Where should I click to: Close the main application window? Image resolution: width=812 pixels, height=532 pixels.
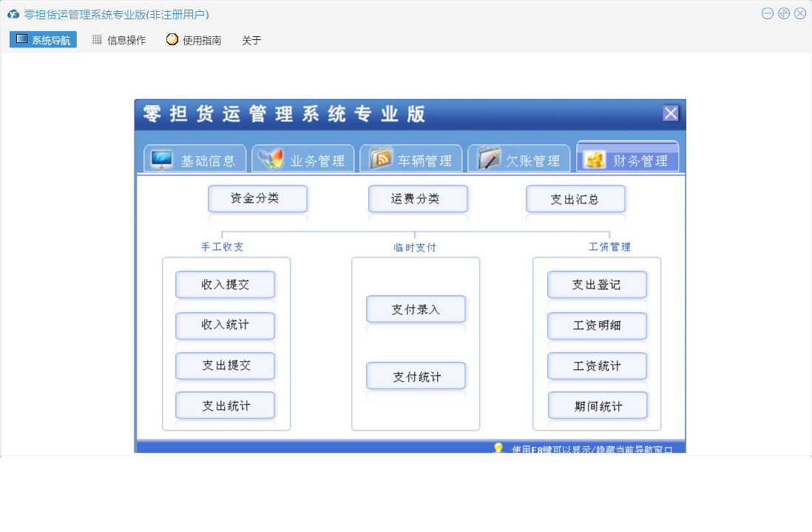pyautogui.click(x=800, y=13)
